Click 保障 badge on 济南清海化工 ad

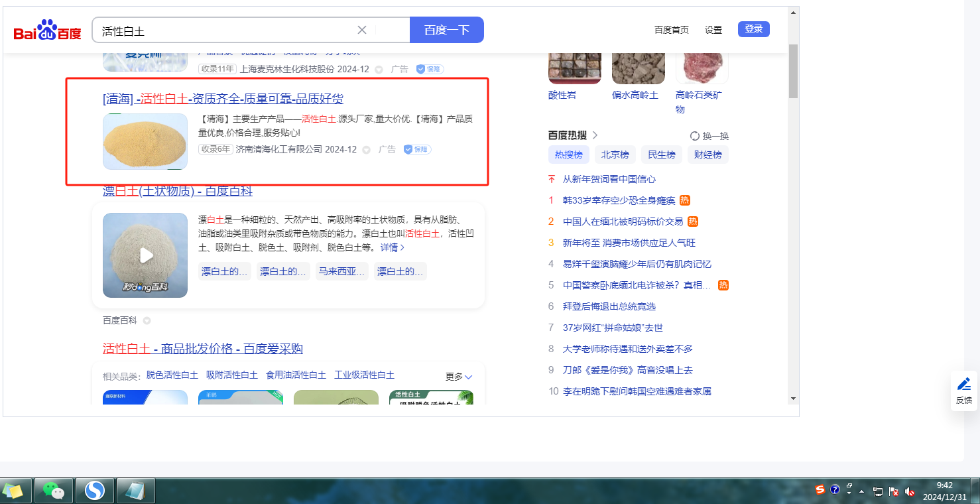click(x=417, y=150)
